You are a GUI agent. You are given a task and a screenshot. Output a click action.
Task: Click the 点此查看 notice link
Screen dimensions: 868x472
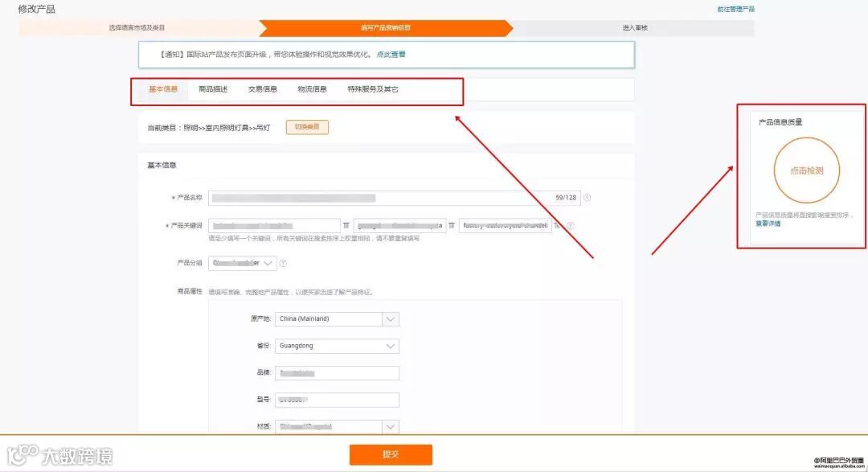point(391,54)
